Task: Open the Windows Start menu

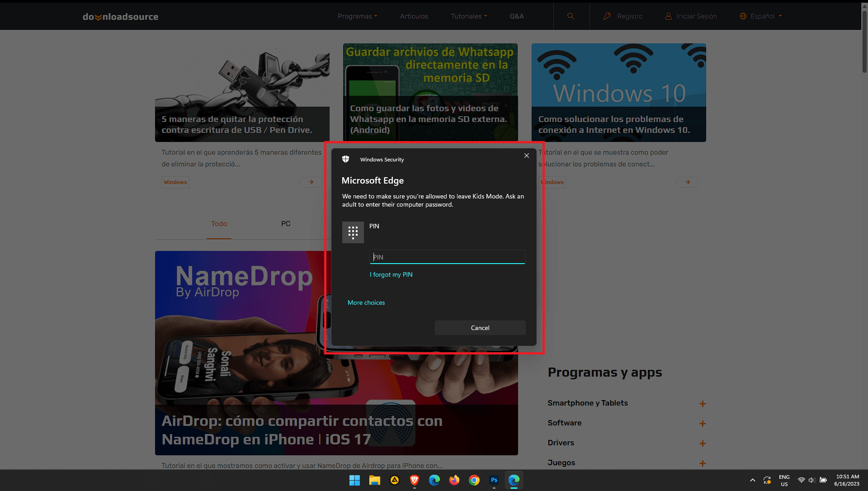Action: (x=355, y=480)
